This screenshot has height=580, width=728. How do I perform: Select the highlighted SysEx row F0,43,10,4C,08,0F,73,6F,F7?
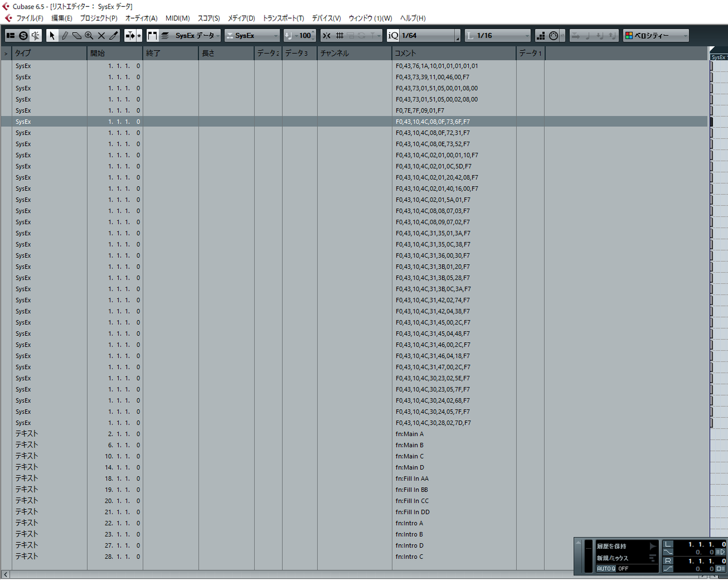(x=354, y=122)
